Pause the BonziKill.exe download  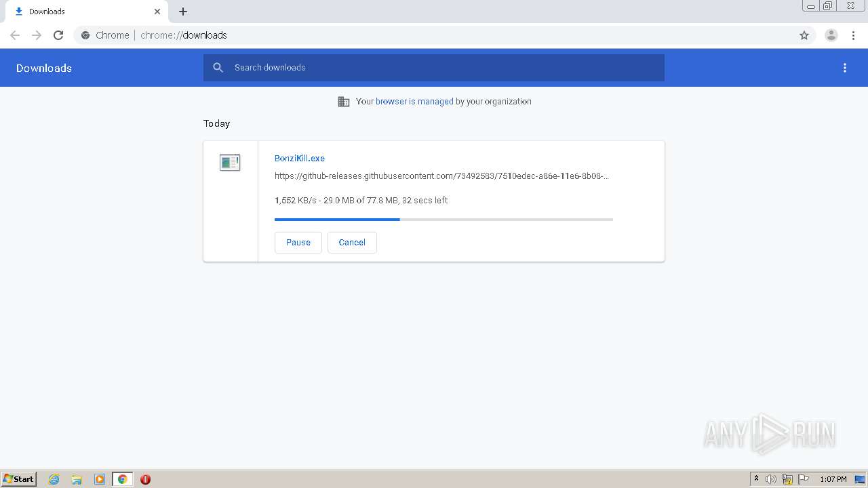click(x=298, y=243)
